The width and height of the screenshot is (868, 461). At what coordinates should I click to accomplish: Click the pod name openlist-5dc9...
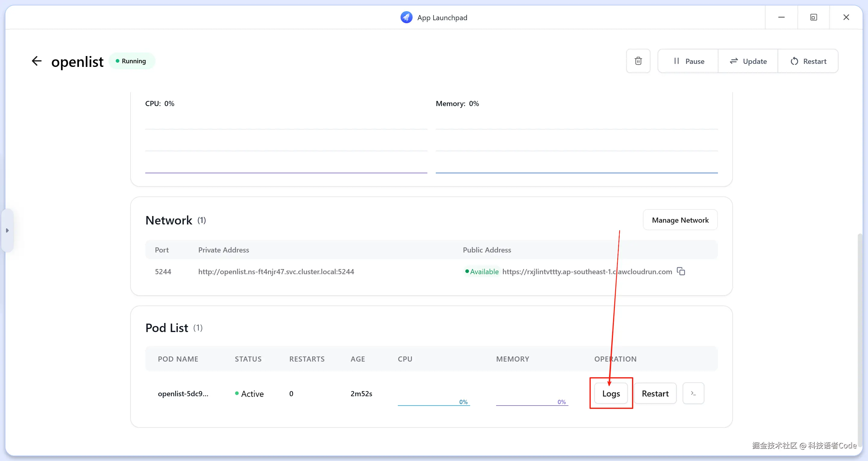point(183,394)
